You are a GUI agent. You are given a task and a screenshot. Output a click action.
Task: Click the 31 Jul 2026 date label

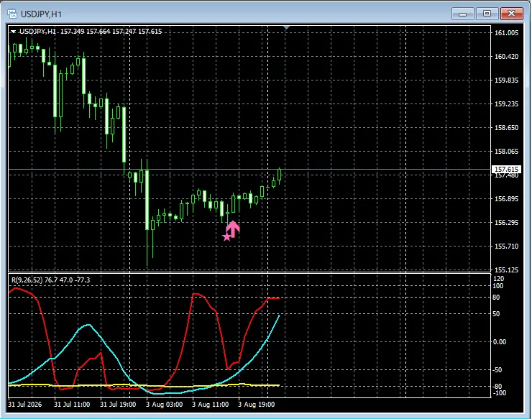25,405
